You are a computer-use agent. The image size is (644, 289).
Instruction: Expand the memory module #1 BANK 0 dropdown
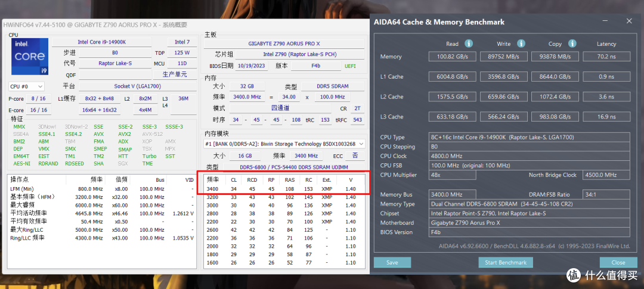point(284,144)
